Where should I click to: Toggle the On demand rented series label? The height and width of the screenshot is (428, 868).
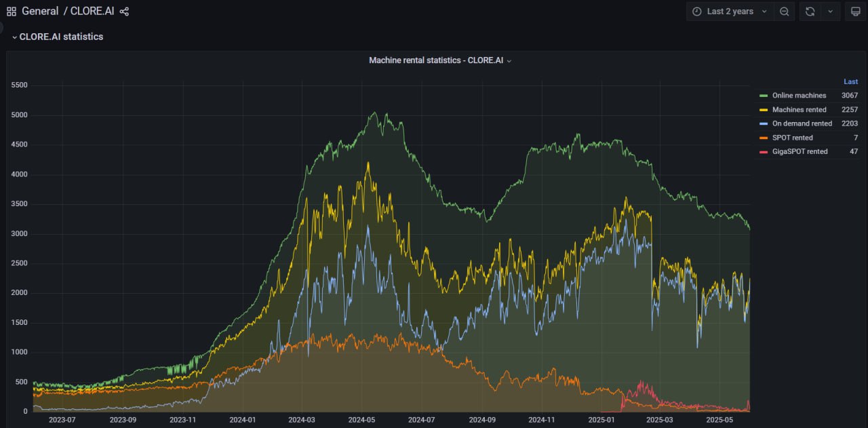[802, 123]
